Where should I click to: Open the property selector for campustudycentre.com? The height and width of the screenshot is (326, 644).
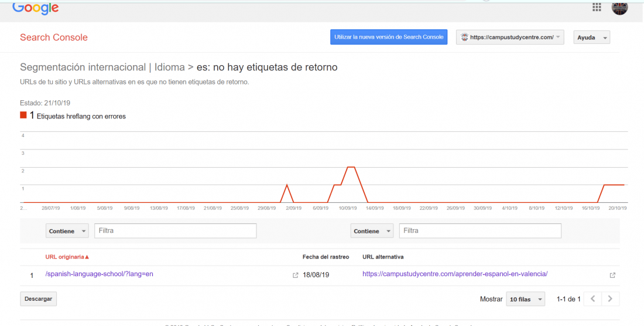[x=510, y=37]
